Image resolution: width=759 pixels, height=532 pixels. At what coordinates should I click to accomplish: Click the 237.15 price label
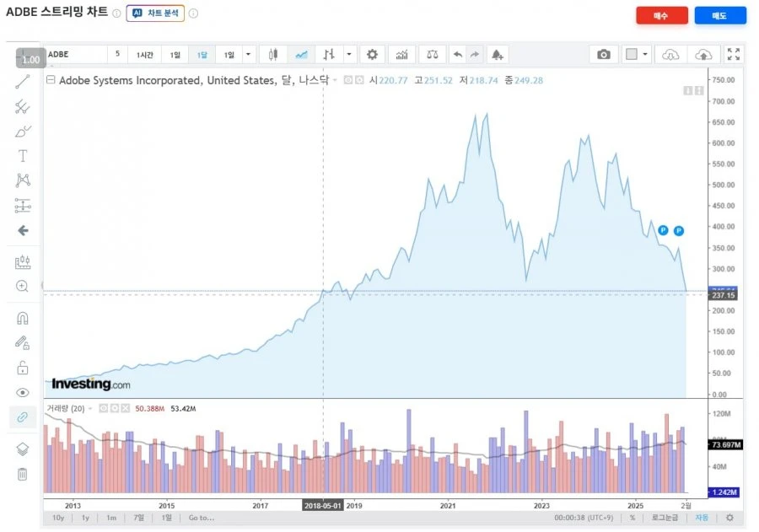point(724,295)
